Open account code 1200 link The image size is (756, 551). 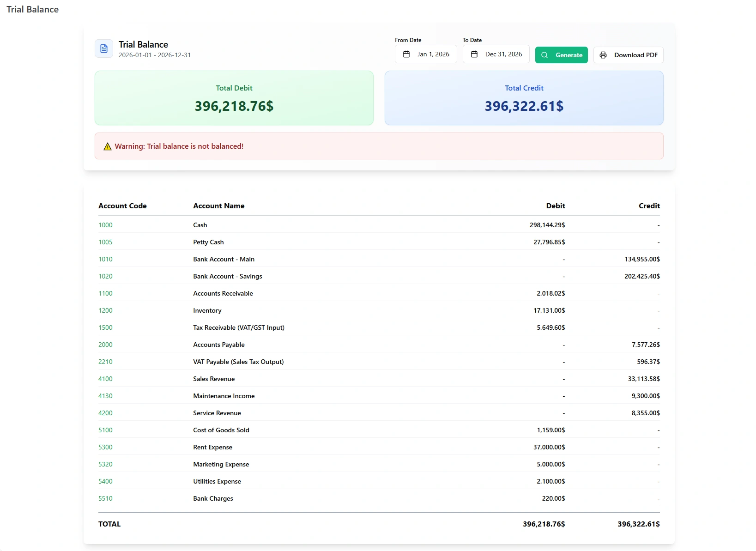pos(105,310)
